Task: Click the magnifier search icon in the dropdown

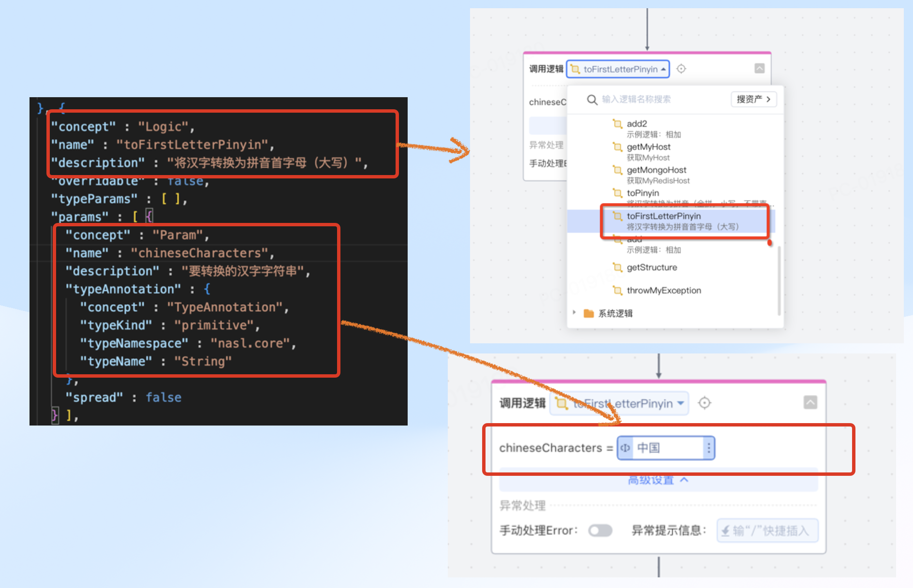Action: (592, 100)
